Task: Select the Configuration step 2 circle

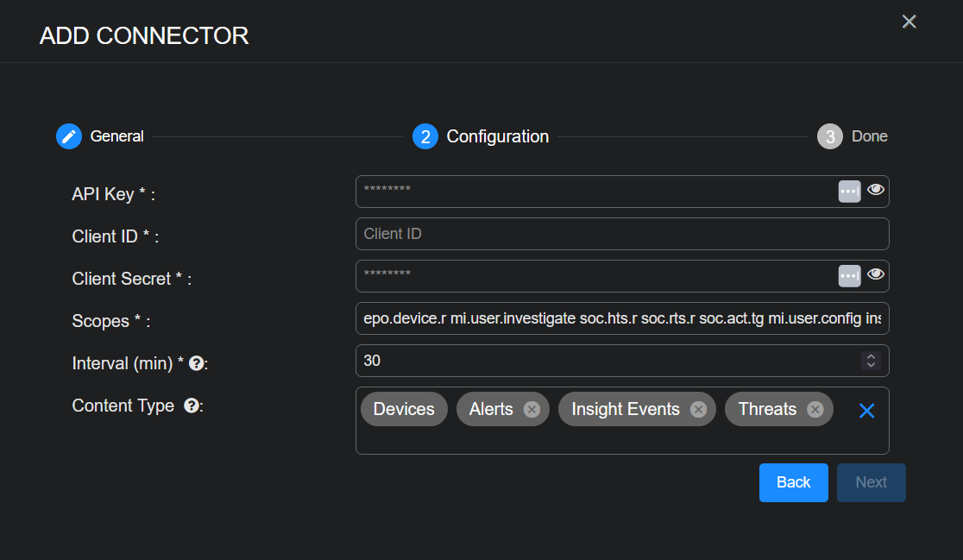Action: pyautogui.click(x=425, y=136)
